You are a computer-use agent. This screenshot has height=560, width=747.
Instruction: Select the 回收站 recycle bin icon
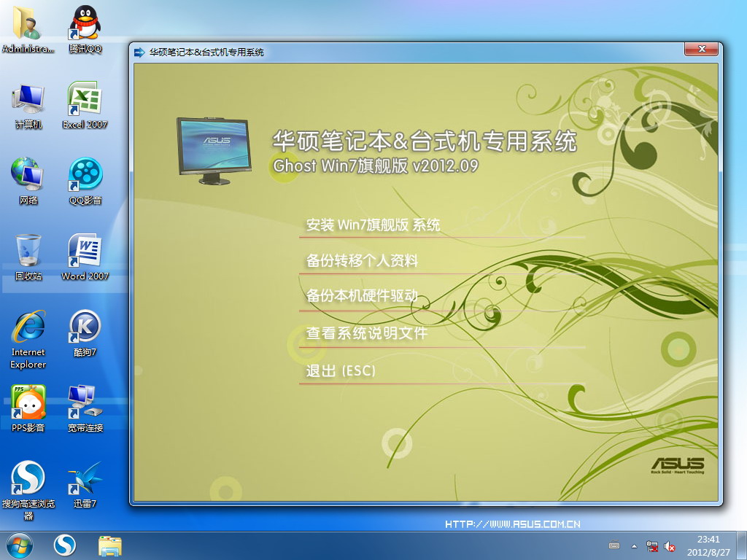(x=28, y=257)
